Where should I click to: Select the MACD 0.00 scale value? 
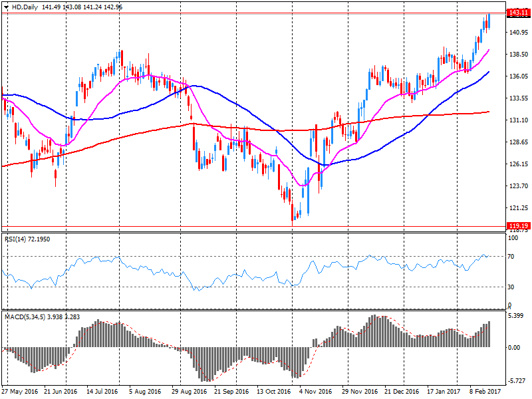(514, 348)
